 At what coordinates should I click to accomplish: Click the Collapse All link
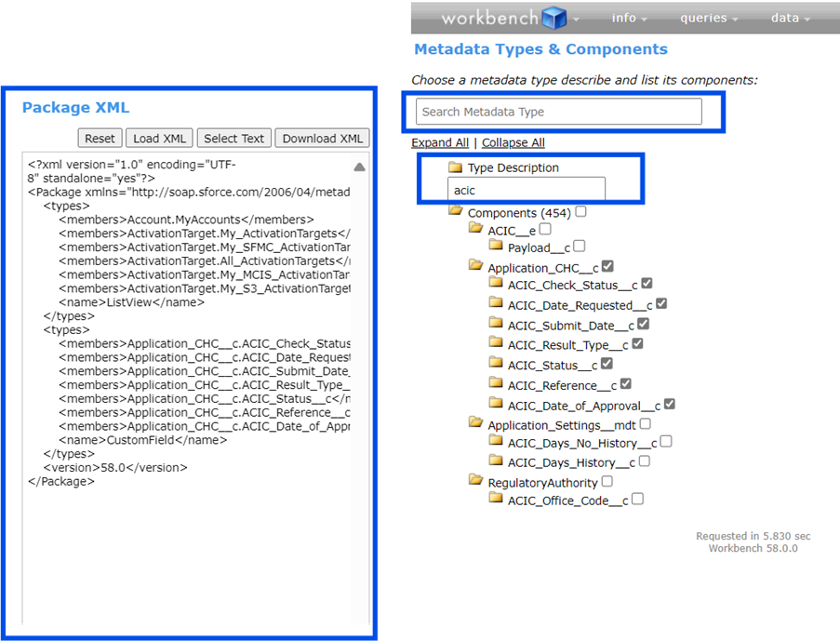[513, 142]
